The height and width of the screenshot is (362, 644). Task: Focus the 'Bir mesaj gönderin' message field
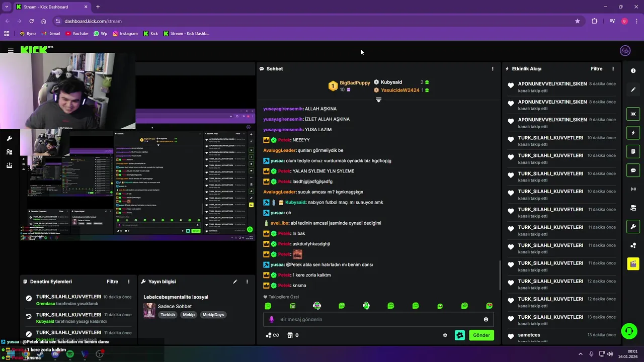coord(378,319)
